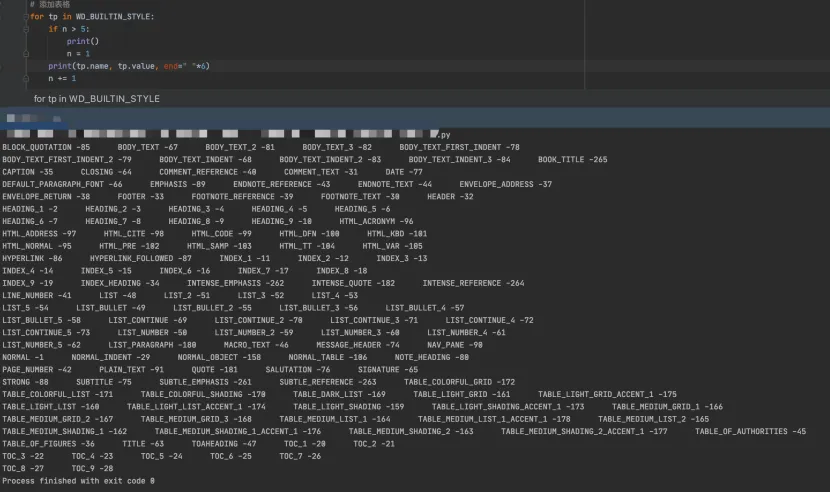Click 'INTENSE_EMPHASIS -262' entry
This screenshot has height=492, width=830.
point(236,283)
